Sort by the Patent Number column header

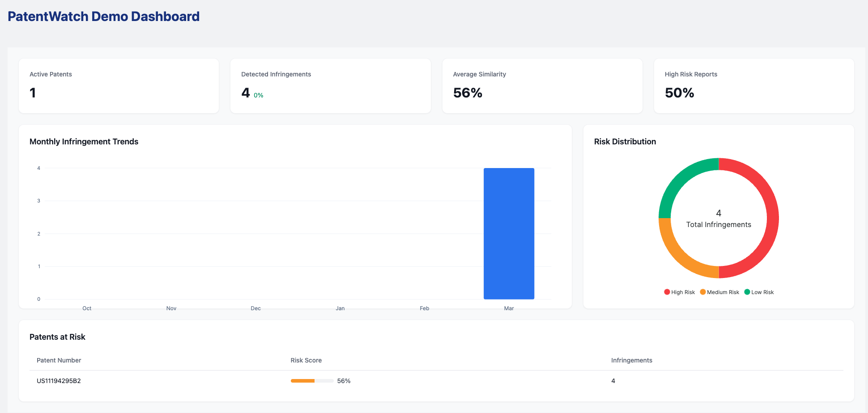tap(59, 360)
